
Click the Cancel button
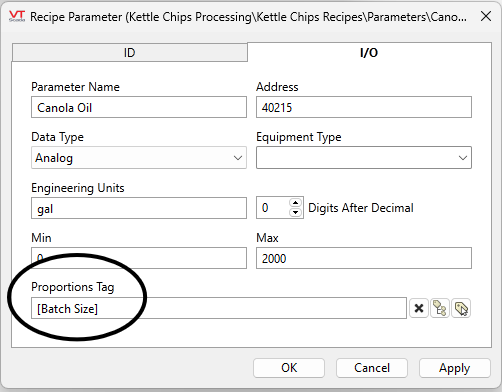(372, 368)
